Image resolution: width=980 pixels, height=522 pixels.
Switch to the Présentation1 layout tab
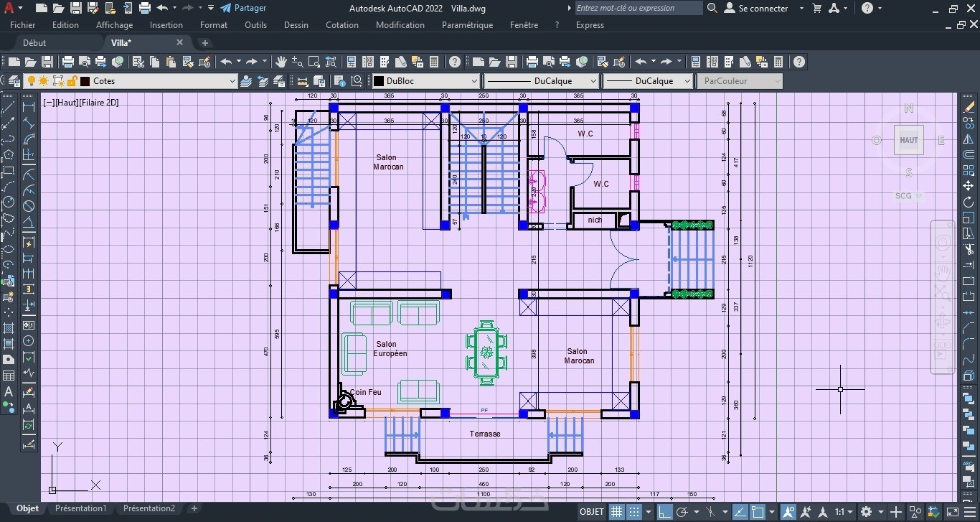pos(81,508)
